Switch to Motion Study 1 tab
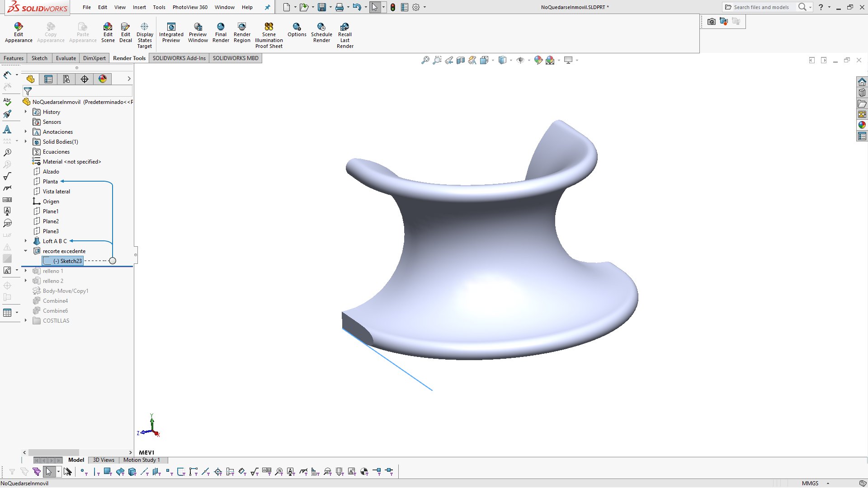The image size is (868, 488). point(142,460)
